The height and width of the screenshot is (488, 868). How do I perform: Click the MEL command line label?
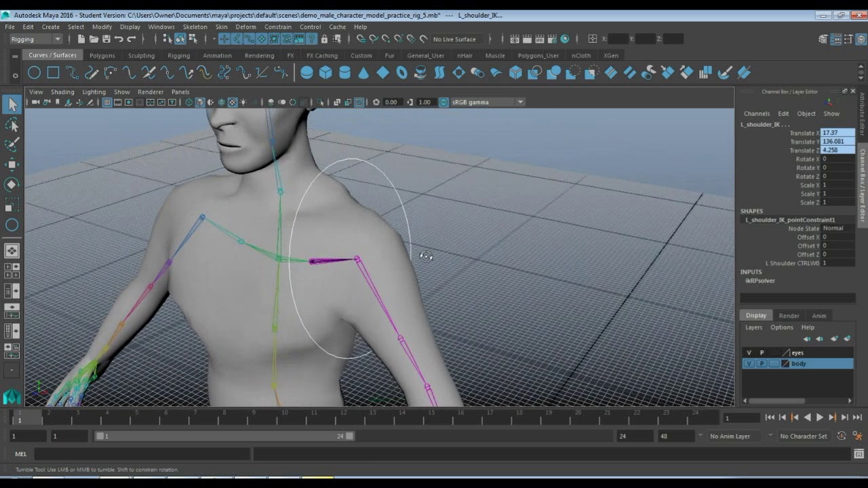(x=21, y=454)
